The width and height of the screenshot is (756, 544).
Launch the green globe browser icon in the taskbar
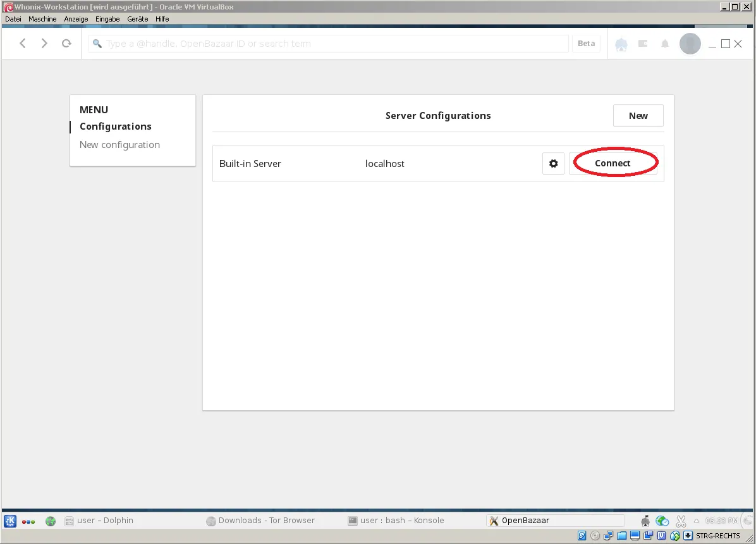51,521
